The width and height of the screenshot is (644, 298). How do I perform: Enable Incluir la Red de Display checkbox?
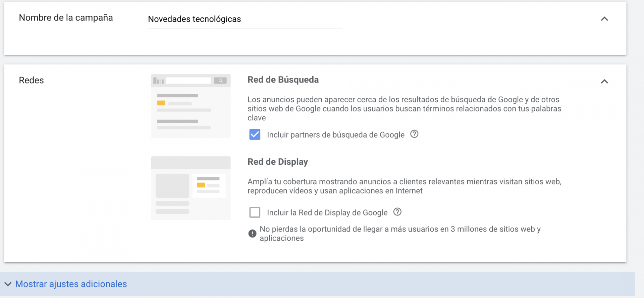255,212
